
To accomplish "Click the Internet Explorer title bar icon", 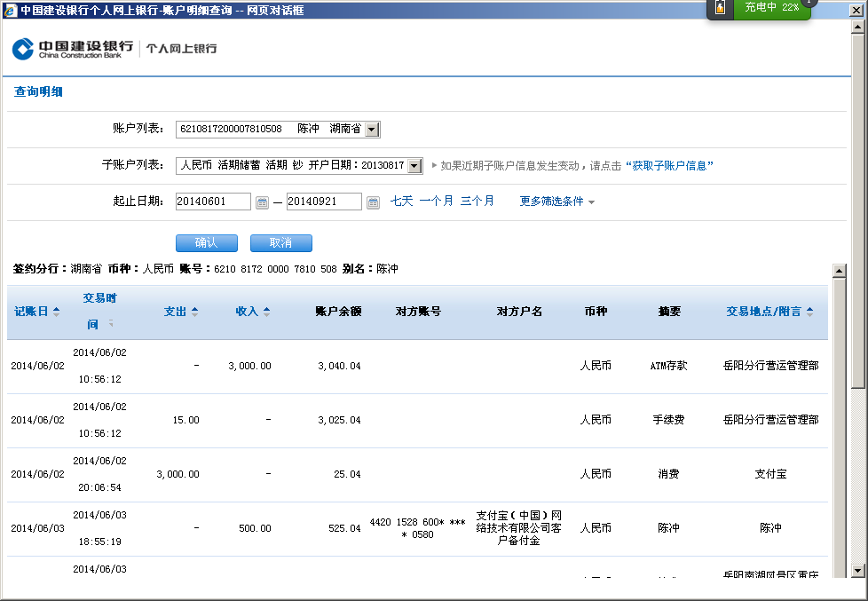I will 9,10.
